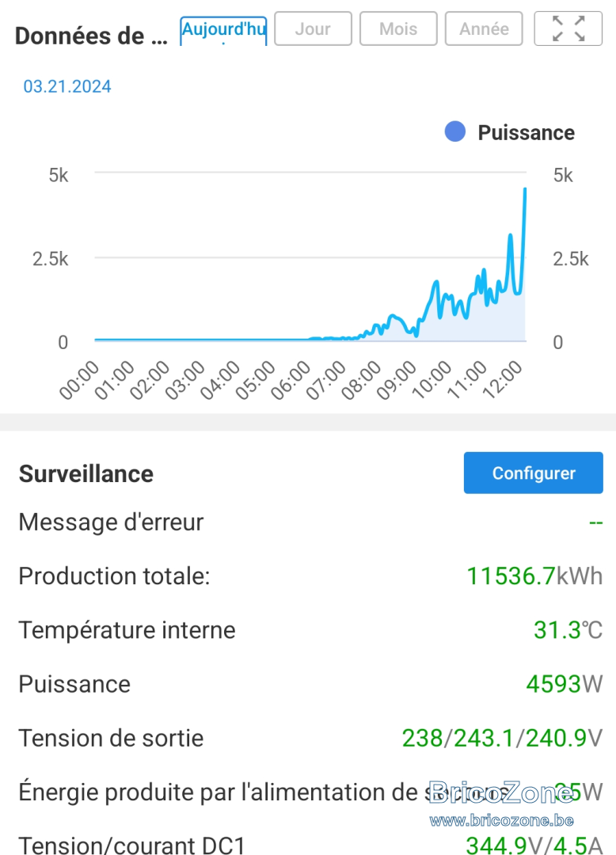Switch to the Jour tab
The image size is (616, 855).
click(313, 28)
